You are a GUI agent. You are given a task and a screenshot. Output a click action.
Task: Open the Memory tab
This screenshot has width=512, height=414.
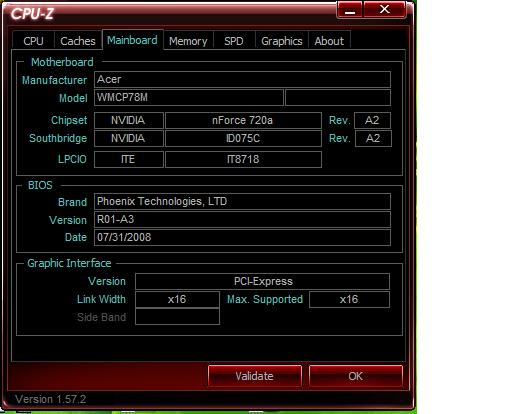[x=188, y=41]
